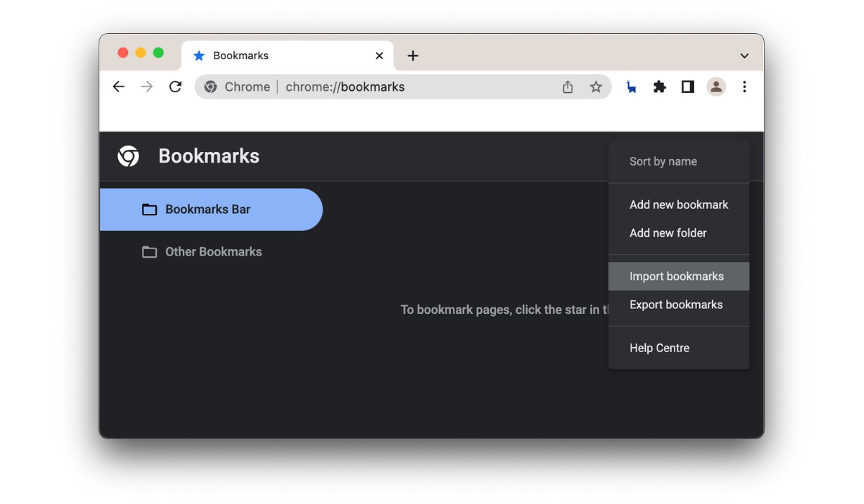Click the 'To bookmark pages' hint text

tap(504, 310)
